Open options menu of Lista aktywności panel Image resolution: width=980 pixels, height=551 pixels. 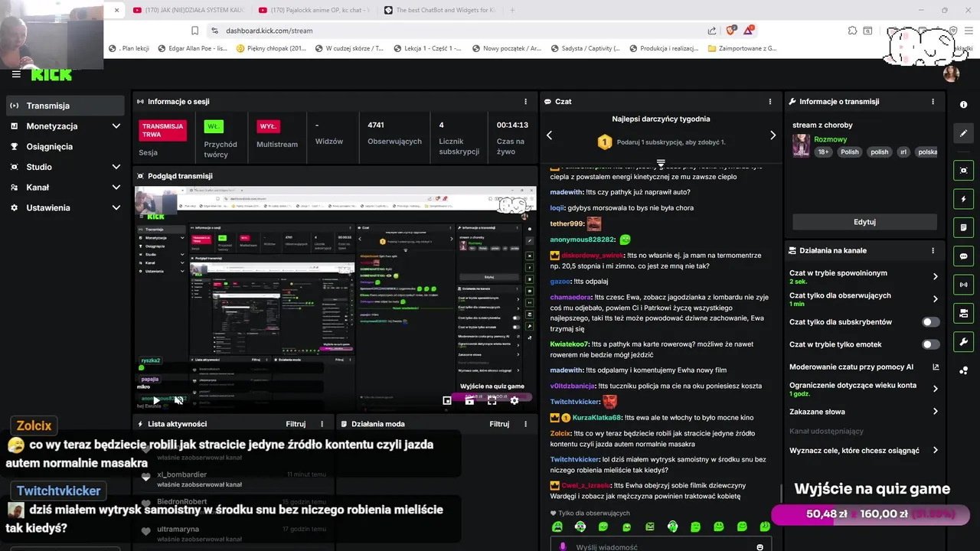coord(322,424)
